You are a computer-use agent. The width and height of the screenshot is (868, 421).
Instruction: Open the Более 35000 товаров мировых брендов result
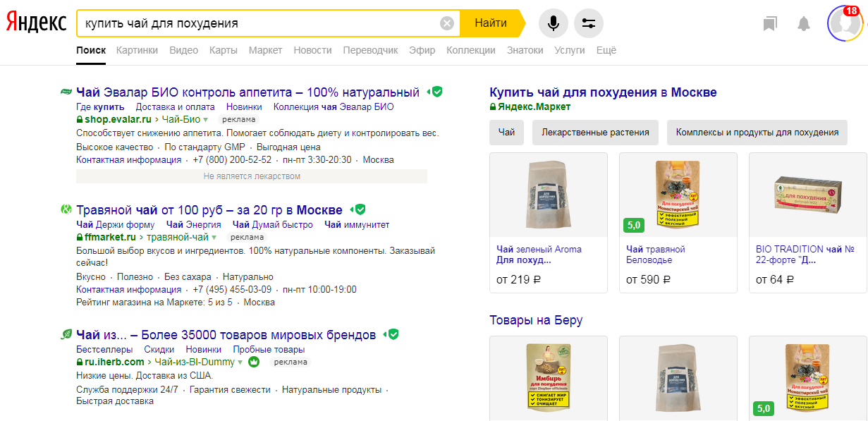coord(226,334)
